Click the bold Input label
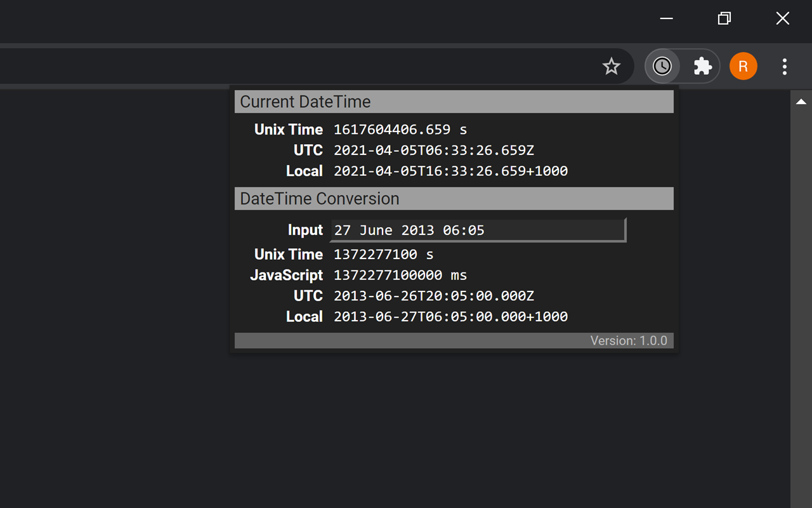Viewport: 812px width, 508px height. click(x=305, y=230)
